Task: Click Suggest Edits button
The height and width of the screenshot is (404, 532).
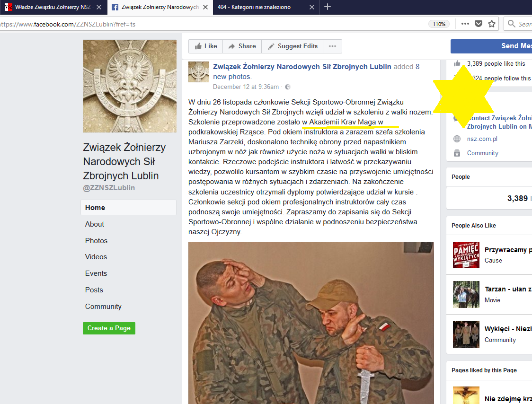Action: click(x=292, y=46)
